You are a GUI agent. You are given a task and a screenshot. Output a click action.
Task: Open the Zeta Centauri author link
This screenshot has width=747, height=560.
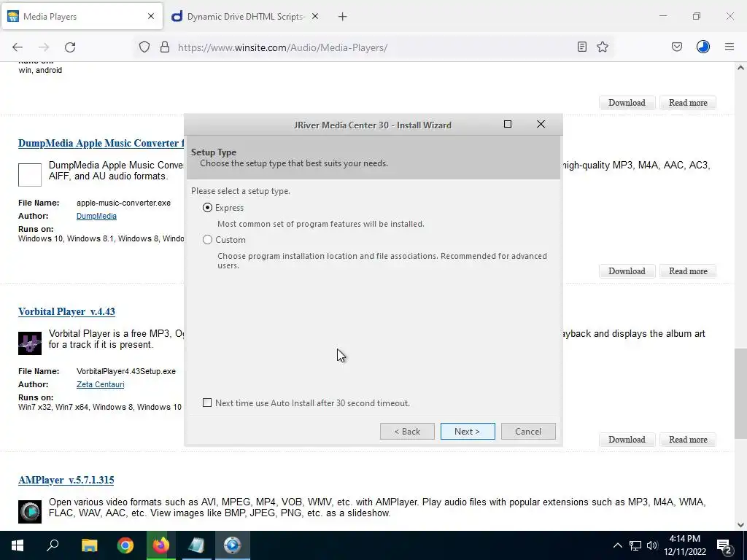pos(100,384)
